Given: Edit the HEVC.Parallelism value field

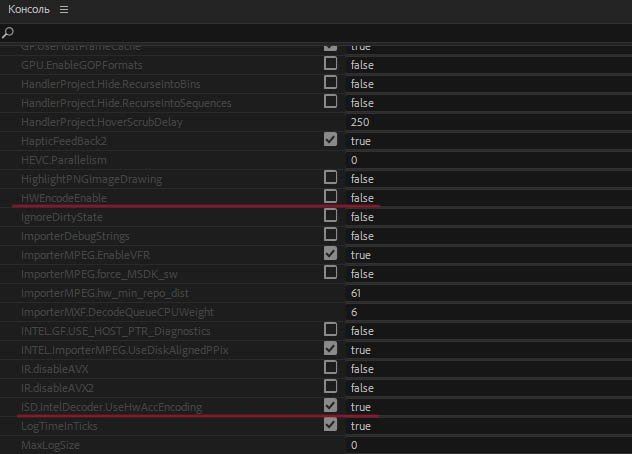Looking at the screenshot, I should click(x=489, y=160).
